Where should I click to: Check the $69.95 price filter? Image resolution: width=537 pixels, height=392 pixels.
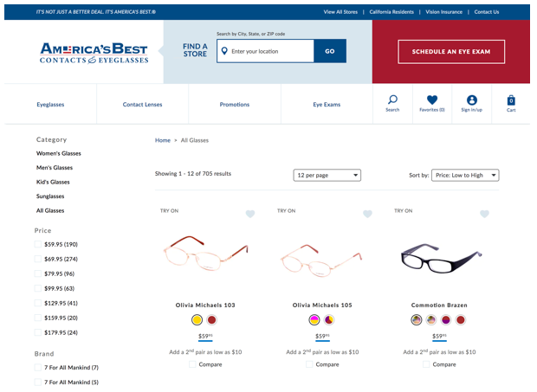click(x=38, y=259)
